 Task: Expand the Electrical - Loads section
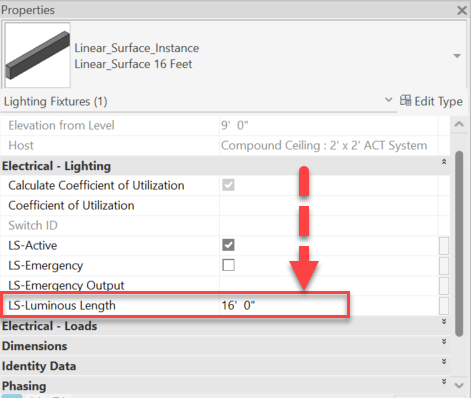[x=444, y=322]
